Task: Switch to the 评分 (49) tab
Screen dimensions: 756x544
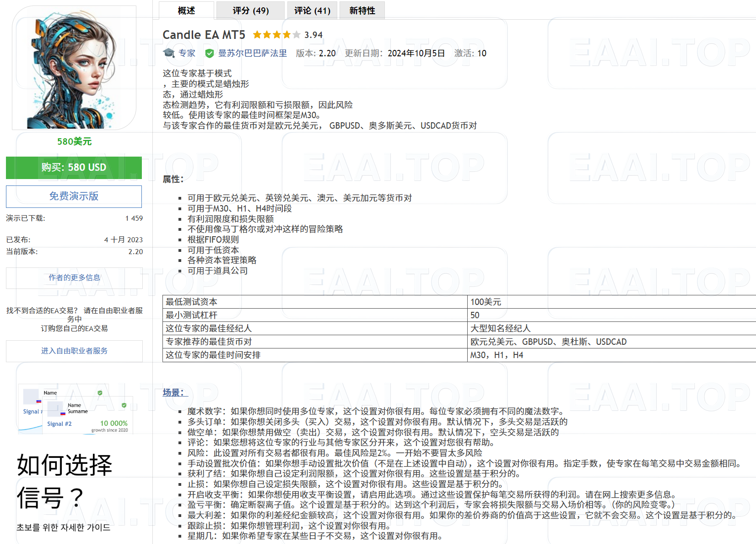Action: click(250, 10)
